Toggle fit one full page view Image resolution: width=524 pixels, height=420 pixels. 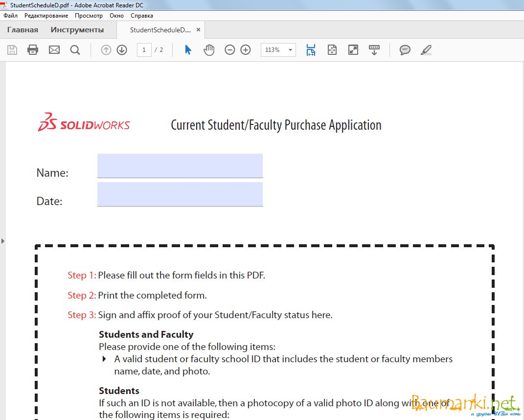[332, 50]
